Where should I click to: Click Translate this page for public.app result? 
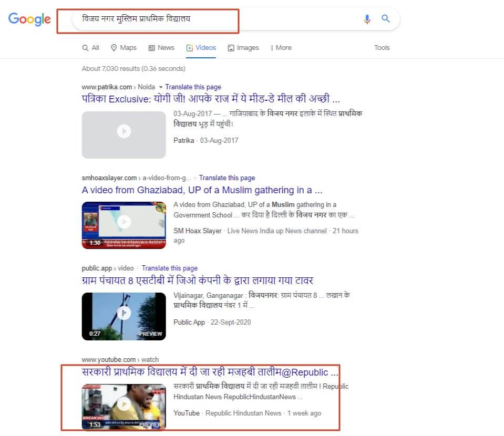point(169,268)
